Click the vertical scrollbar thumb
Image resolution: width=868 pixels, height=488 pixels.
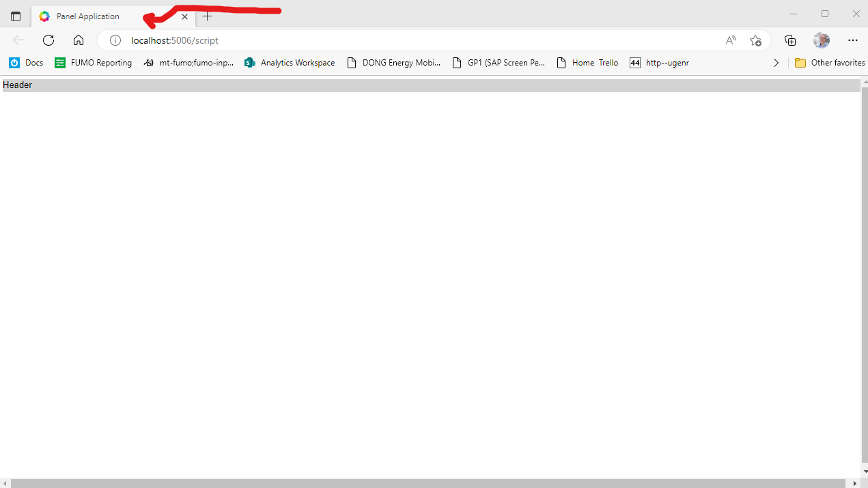[864, 275]
